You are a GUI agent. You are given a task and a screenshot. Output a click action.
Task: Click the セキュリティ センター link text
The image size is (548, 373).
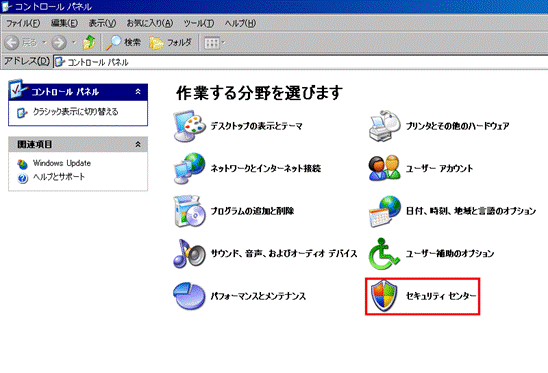(x=441, y=296)
